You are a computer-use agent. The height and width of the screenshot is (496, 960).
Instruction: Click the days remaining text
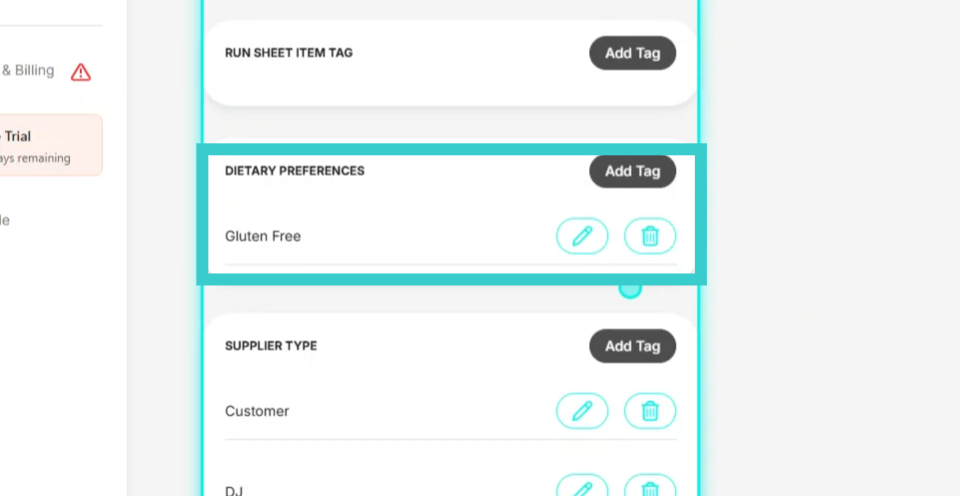[35, 159]
